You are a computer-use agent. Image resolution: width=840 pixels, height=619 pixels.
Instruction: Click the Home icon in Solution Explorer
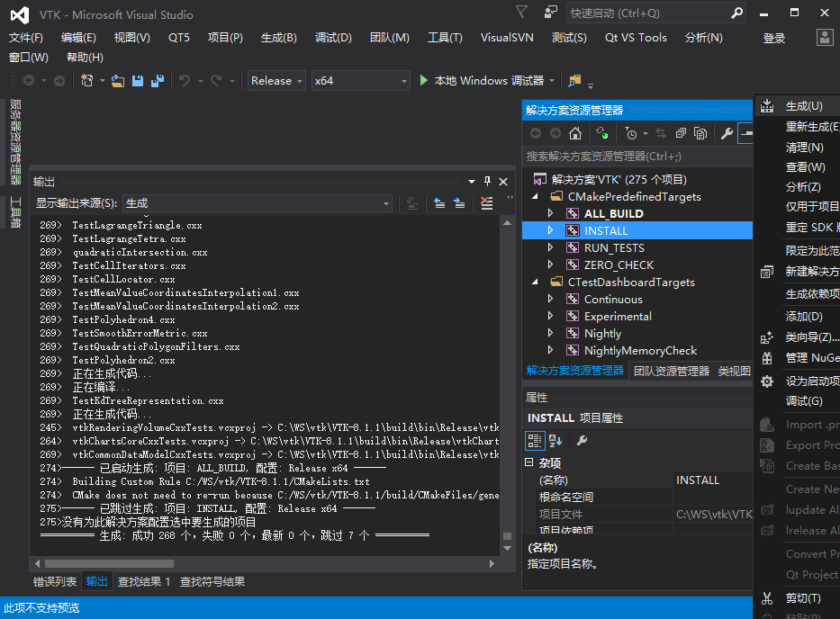tap(575, 133)
